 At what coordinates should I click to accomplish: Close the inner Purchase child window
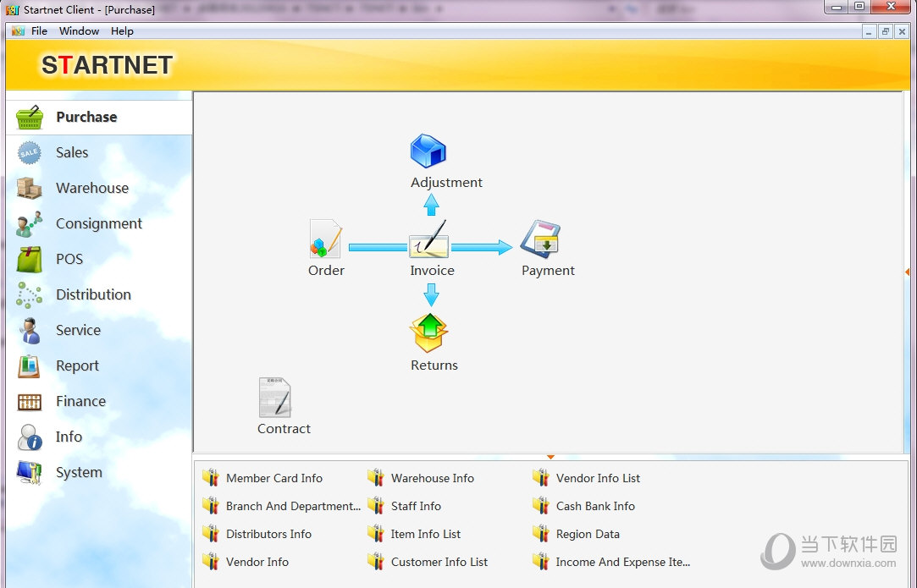[902, 31]
